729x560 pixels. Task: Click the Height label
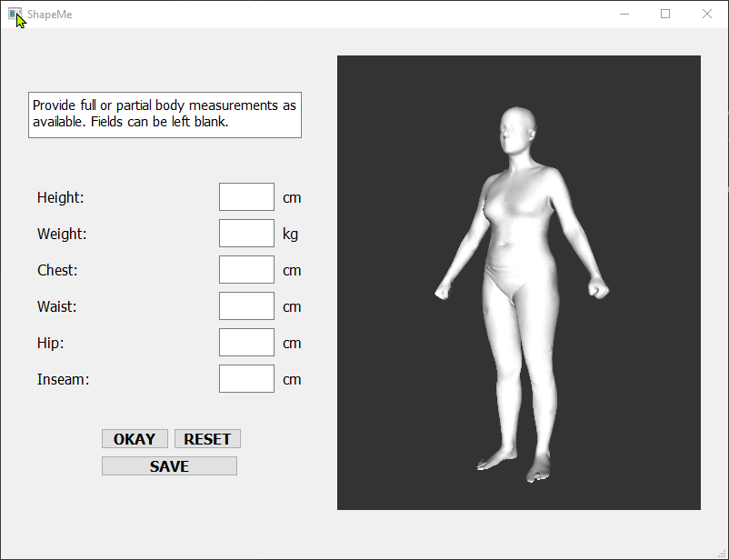coord(59,197)
